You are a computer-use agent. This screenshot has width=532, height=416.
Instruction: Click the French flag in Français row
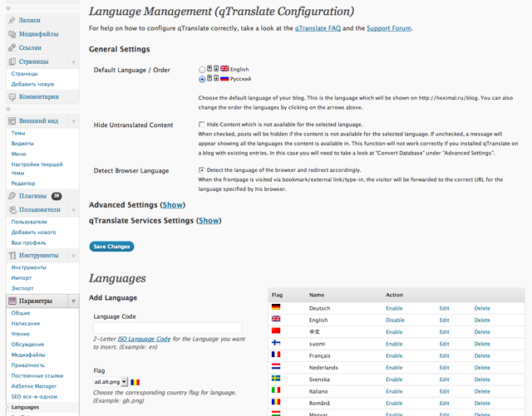276,355
